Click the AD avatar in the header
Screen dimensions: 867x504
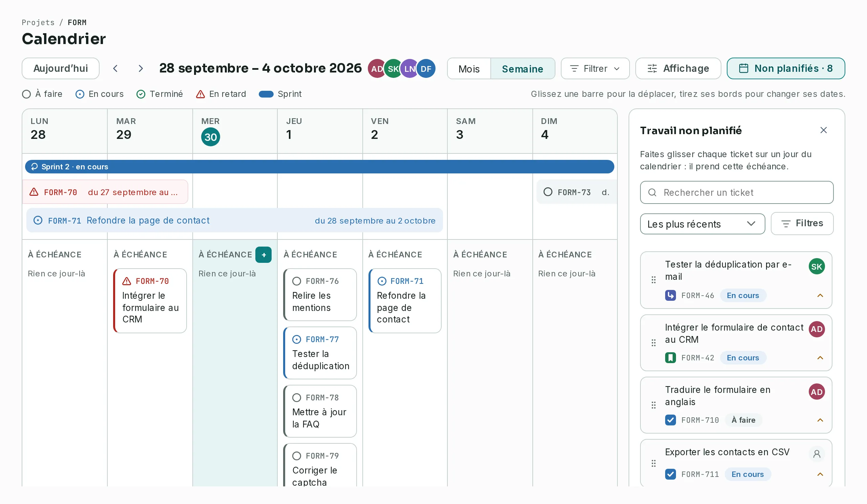point(377,68)
